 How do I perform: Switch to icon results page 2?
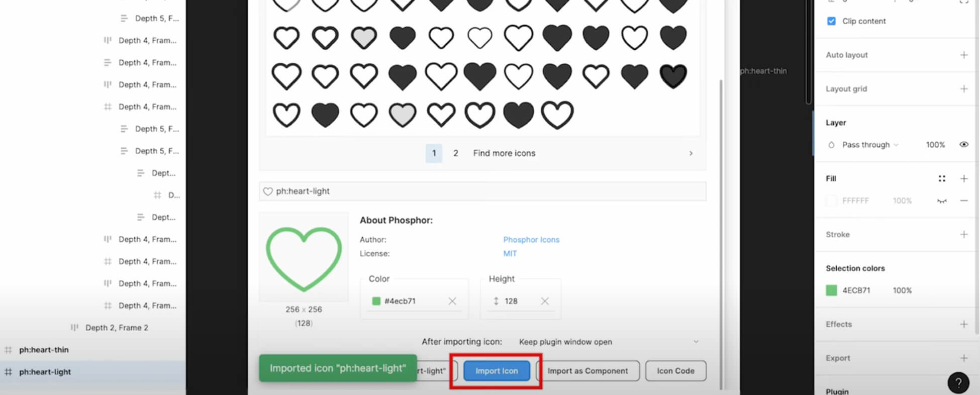click(x=455, y=153)
